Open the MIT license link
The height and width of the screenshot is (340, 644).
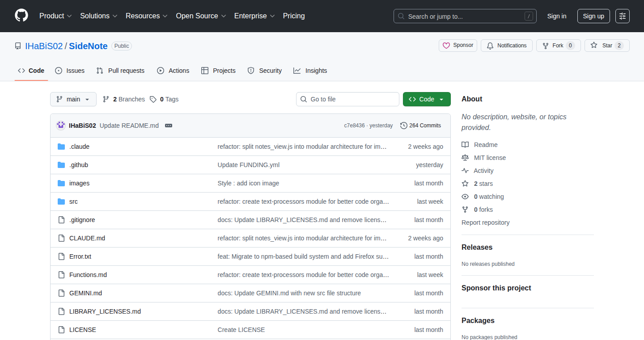484,158
